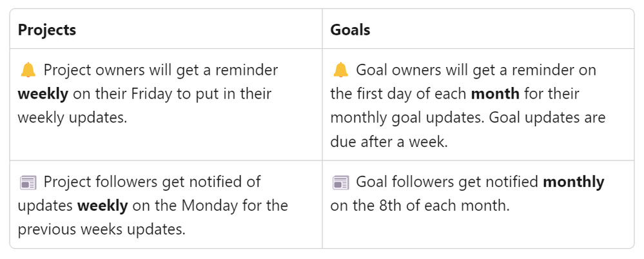This screenshot has height=259, width=644.
Task: Click the newspaper icon beside Project followers
Action: 28,183
